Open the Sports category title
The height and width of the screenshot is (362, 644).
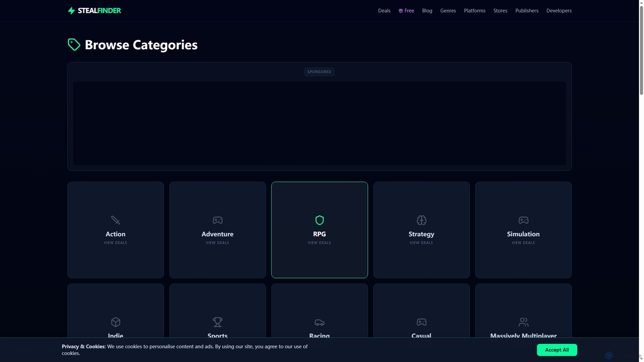click(217, 335)
